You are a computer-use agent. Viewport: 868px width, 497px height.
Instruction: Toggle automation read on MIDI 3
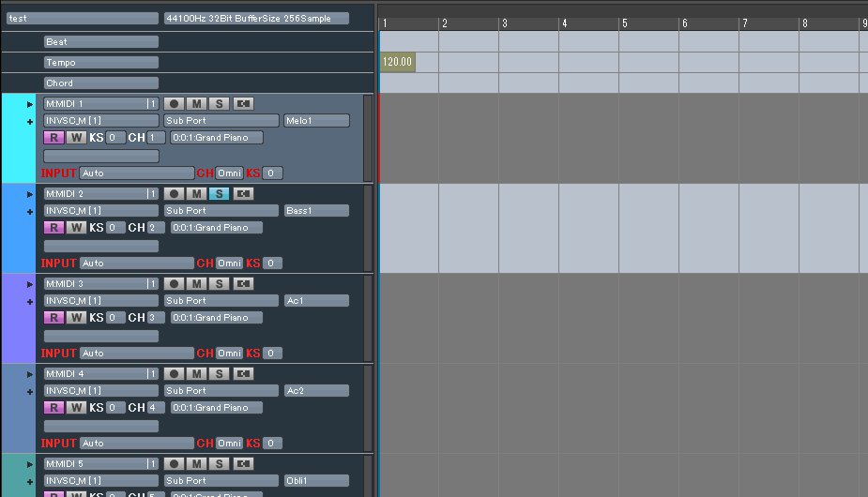tap(53, 318)
